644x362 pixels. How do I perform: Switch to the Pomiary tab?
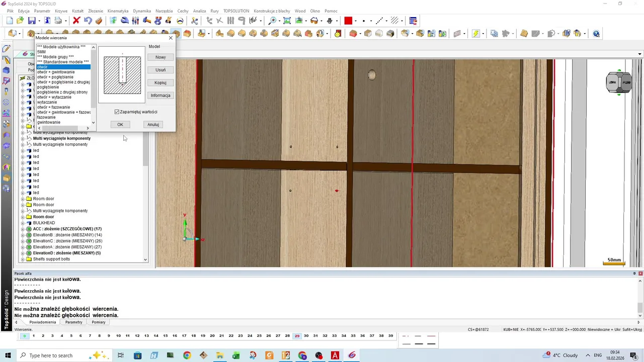coord(99,322)
